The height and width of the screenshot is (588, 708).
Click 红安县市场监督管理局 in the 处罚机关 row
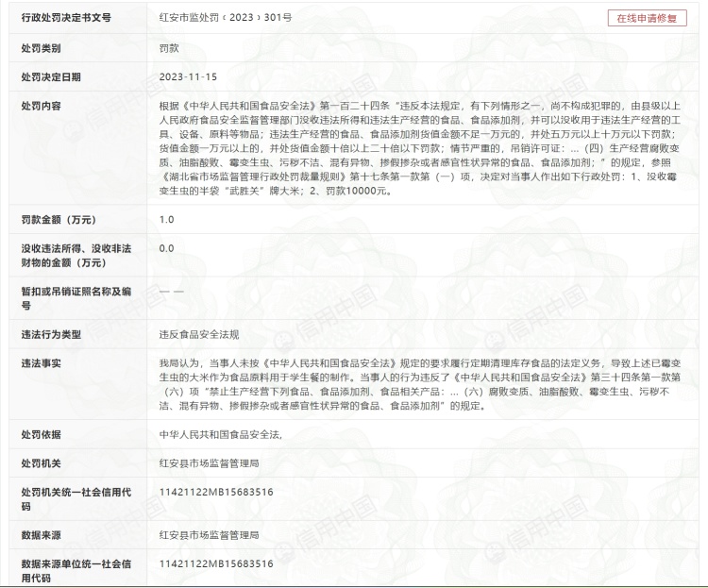[210, 463]
